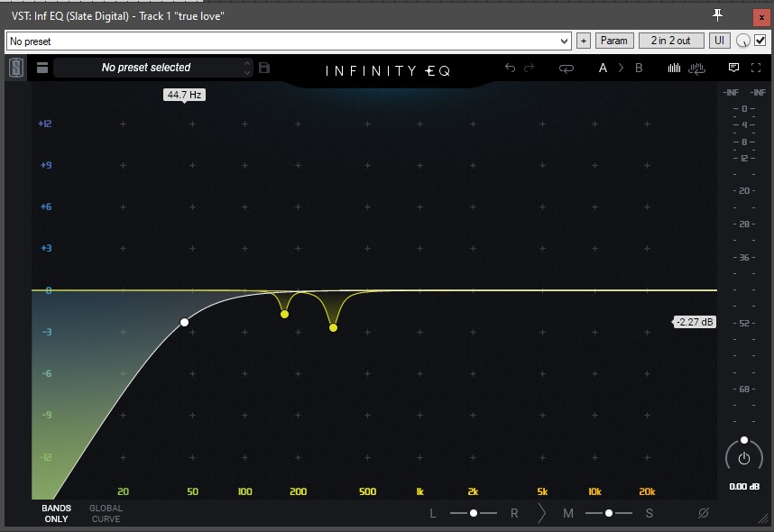
Task: Toggle the tooltip speech bubble icon
Action: 734,68
